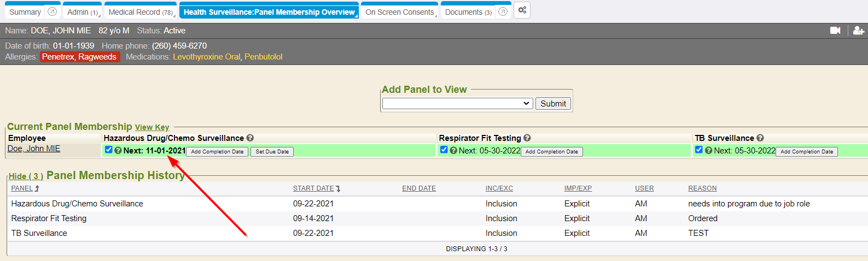The width and height of the screenshot is (868, 261).
Task: Click help icon next to Respirator Fit Testing header
Action: tap(527, 138)
